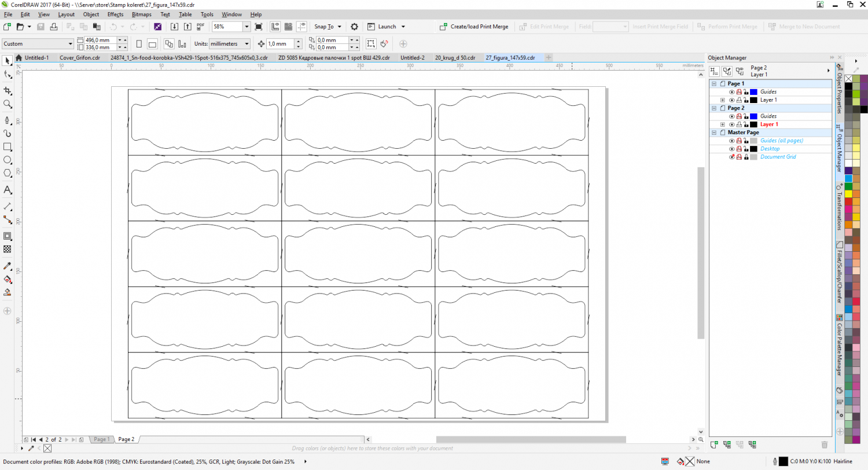The image size is (868, 470).
Task: Select the Color Eyedropper tool
Action: 8,266
